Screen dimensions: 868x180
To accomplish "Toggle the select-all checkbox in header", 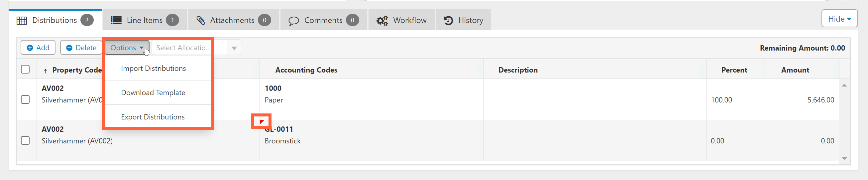I will click(25, 70).
